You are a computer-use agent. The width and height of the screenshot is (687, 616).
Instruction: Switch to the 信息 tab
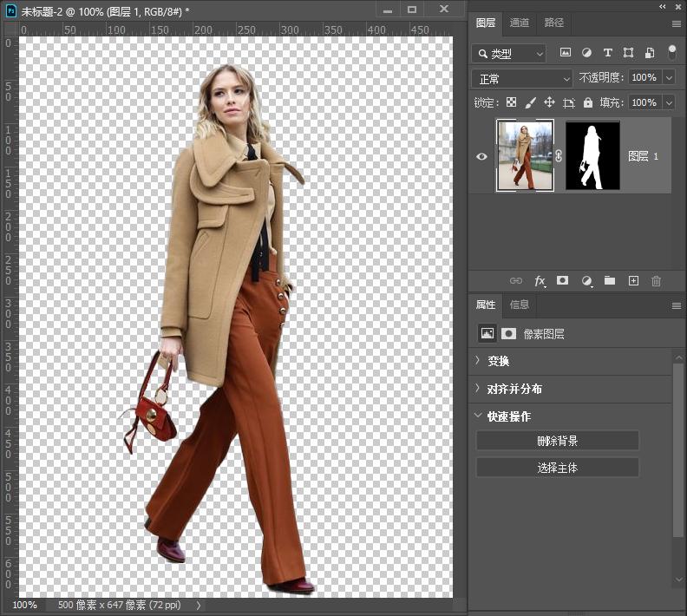(x=520, y=305)
